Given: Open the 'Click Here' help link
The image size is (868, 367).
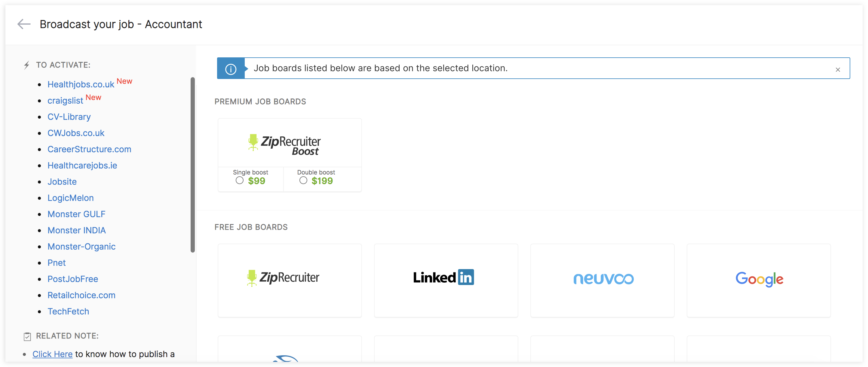Looking at the screenshot, I should click(x=52, y=354).
